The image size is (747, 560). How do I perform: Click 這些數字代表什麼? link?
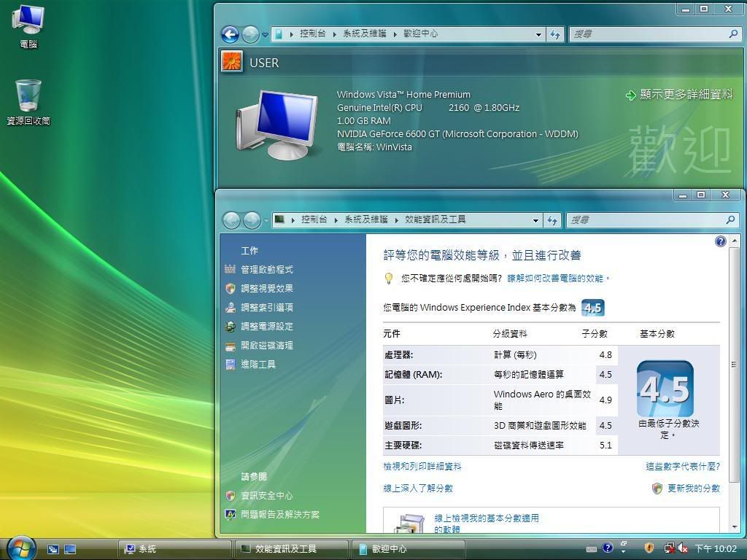click(x=683, y=467)
